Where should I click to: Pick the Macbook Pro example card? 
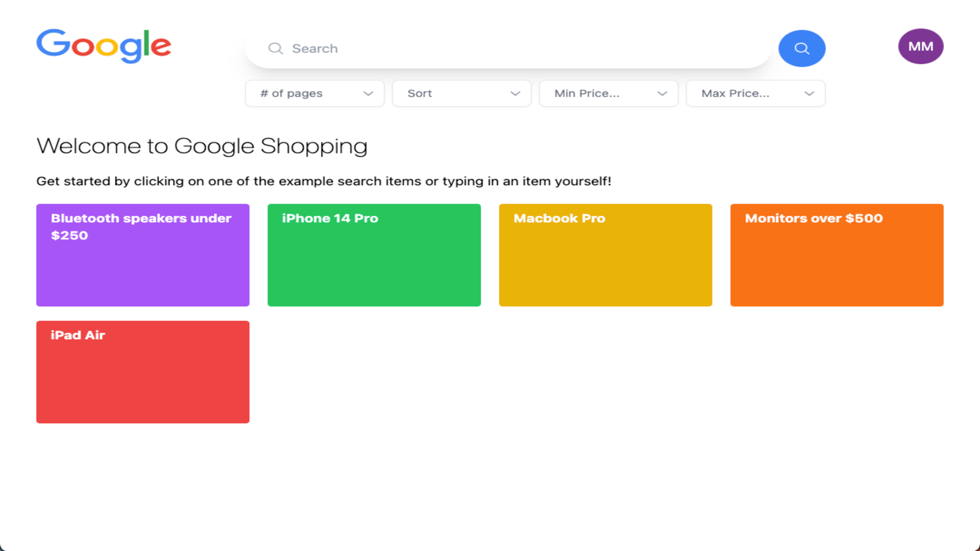point(605,255)
